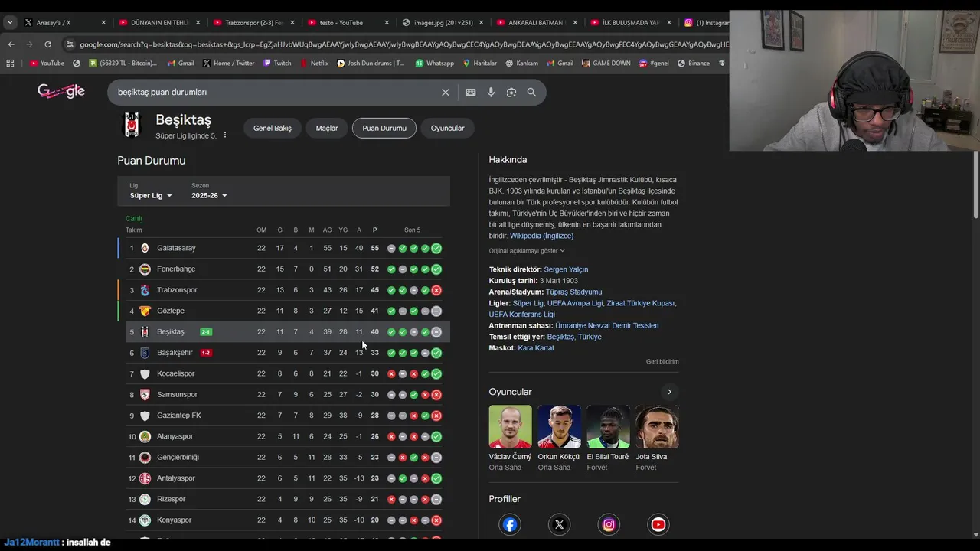The width and height of the screenshot is (980, 551).
Task: Switch to the Oyuncular tab
Action: coord(447,129)
